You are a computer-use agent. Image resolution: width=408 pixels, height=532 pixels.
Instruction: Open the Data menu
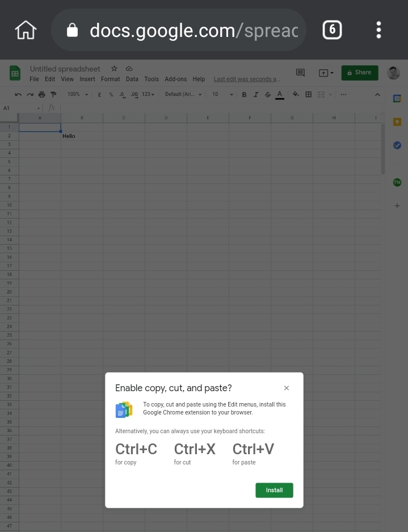pos(132,79)
